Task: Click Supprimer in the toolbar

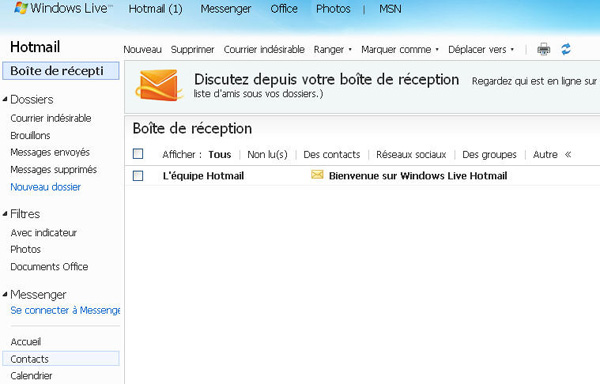Action: pos(192,49)
